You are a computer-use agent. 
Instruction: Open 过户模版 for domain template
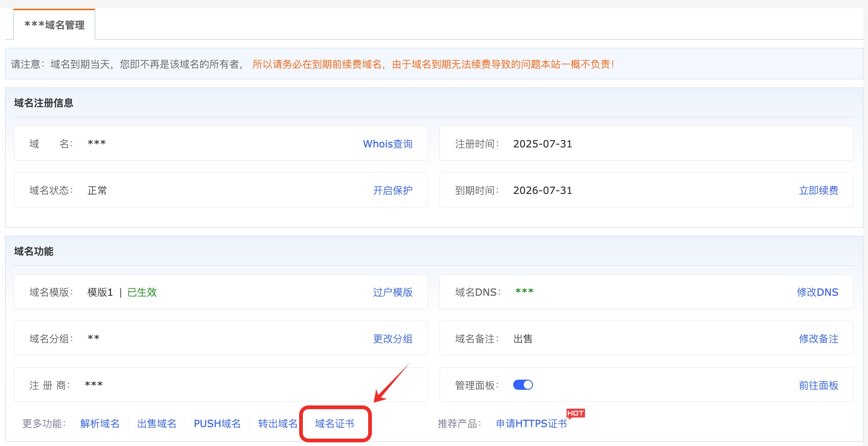coord(393,292)
